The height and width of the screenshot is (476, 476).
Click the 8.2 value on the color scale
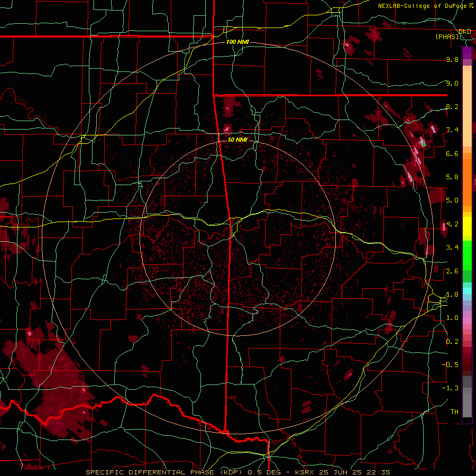[452, 106]
